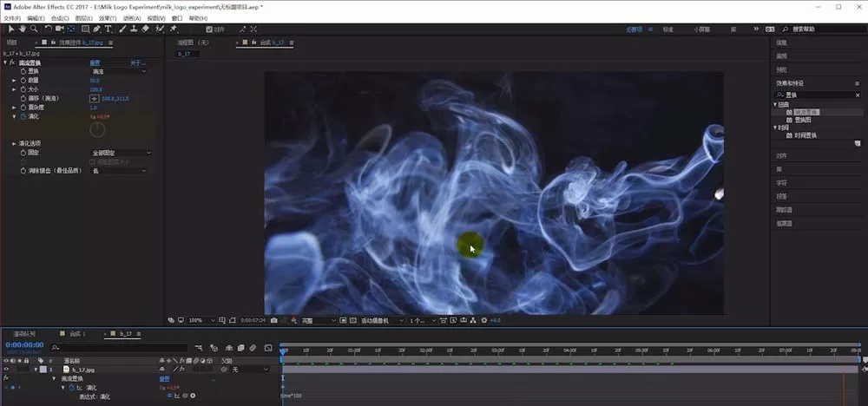Click the blue reset link in effect controls
This screenshot has height=406, width=868.
pyautogui.click(x=95, y=63)
